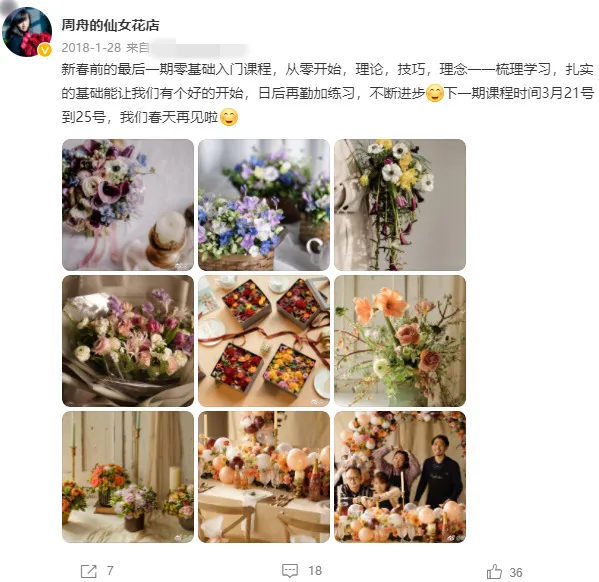The height and width of the screenshot is (582, 599).
Task: Click the orange verified badge on avatar
Action: pos(45,50)
